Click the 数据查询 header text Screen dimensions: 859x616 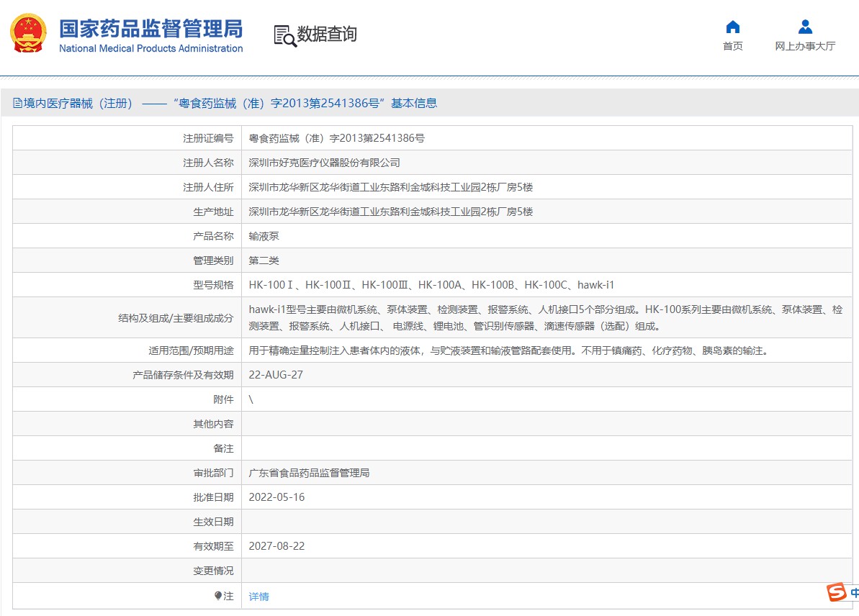327,34
